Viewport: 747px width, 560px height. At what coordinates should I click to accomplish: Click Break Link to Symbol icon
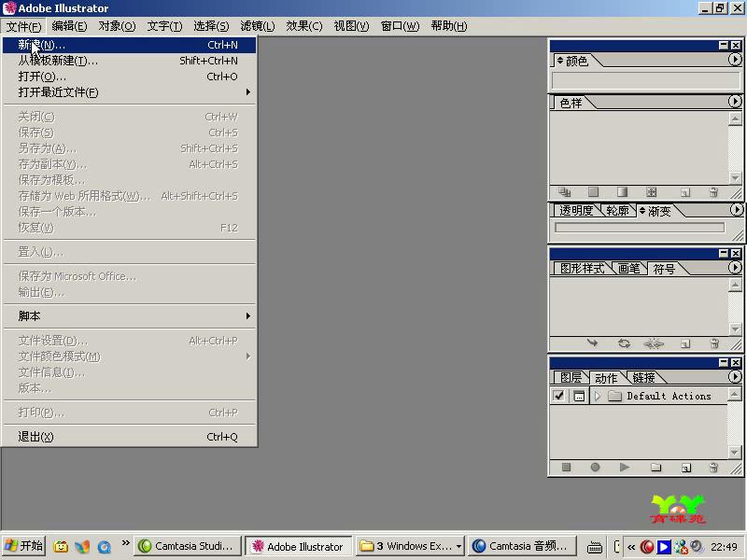click(x=653, y=343)
